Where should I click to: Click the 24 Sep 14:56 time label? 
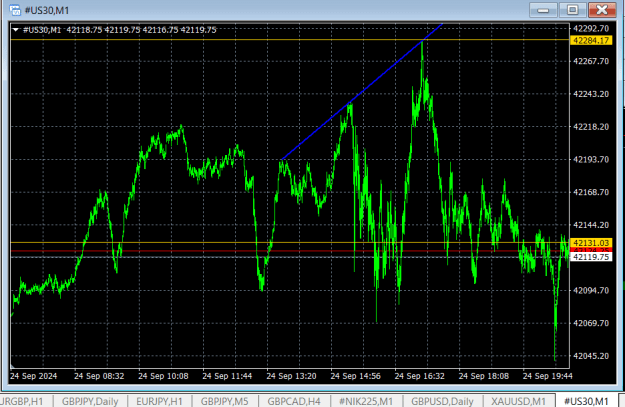356,376
